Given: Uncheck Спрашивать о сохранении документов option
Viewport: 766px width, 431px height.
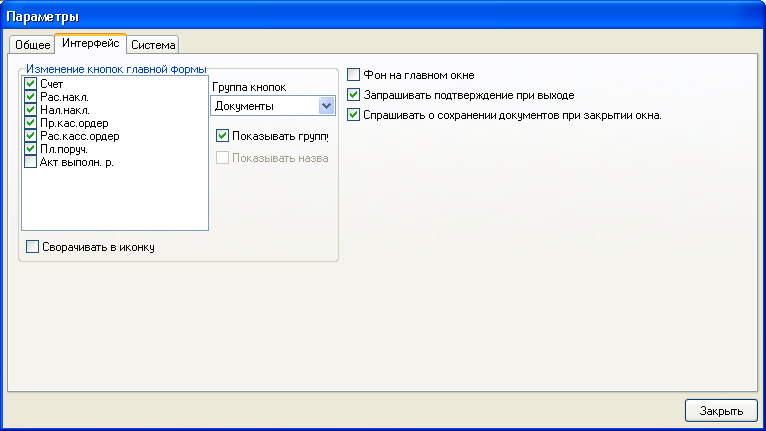Looking at the screenshot, I should pyautogui.click(x=354, y=115).
